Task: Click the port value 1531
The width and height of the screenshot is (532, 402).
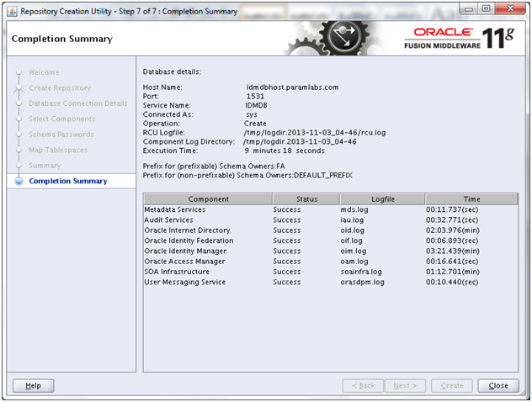Action: 255,97
